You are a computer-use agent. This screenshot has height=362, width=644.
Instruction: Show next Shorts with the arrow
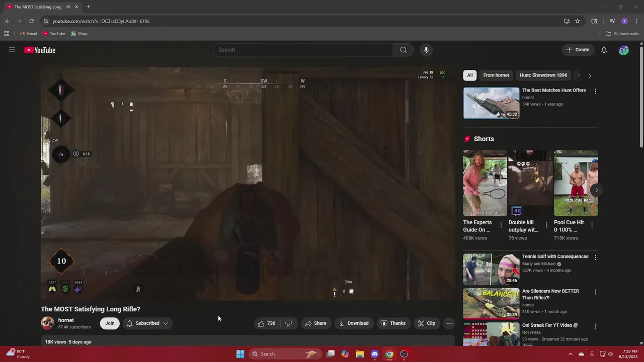click(x=596, y=190)
